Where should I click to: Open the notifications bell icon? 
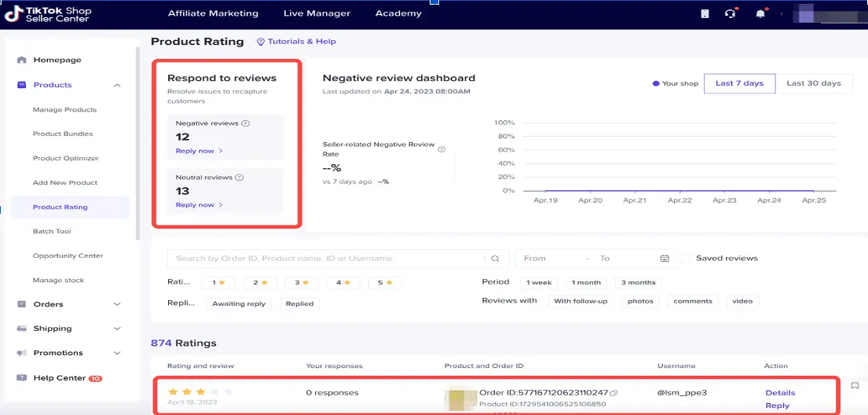(x=760, y=14)
